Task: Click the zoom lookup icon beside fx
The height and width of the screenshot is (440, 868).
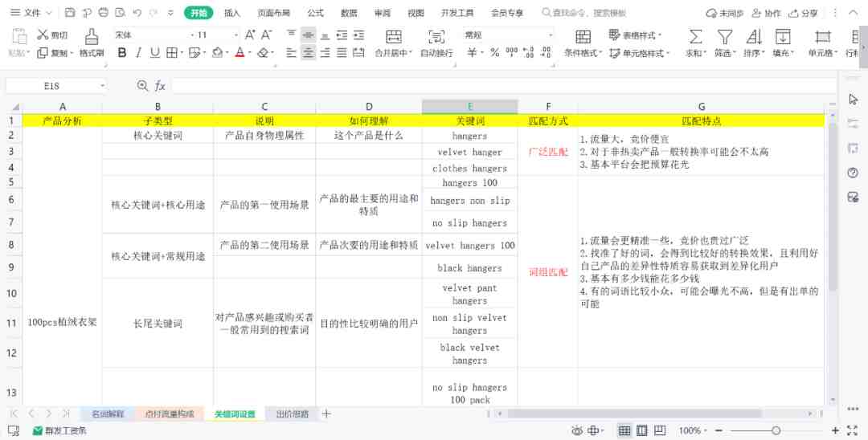Action: pos(142,86)
